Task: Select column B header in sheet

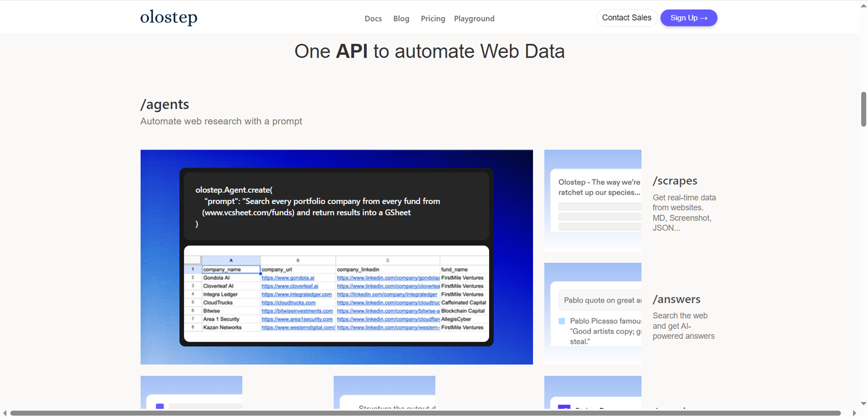Action: (x=298, y=260)
